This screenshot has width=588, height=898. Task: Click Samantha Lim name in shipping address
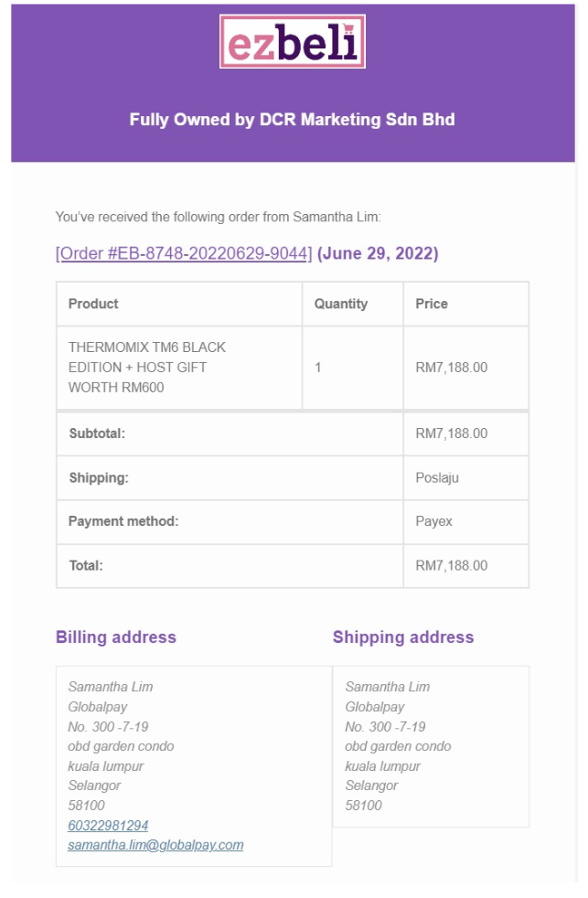click(388, 687)
